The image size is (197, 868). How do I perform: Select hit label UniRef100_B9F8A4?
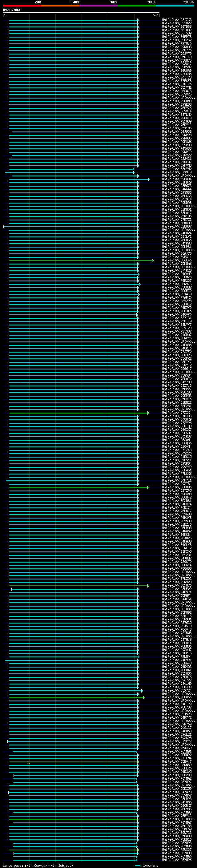pos(177,179)
